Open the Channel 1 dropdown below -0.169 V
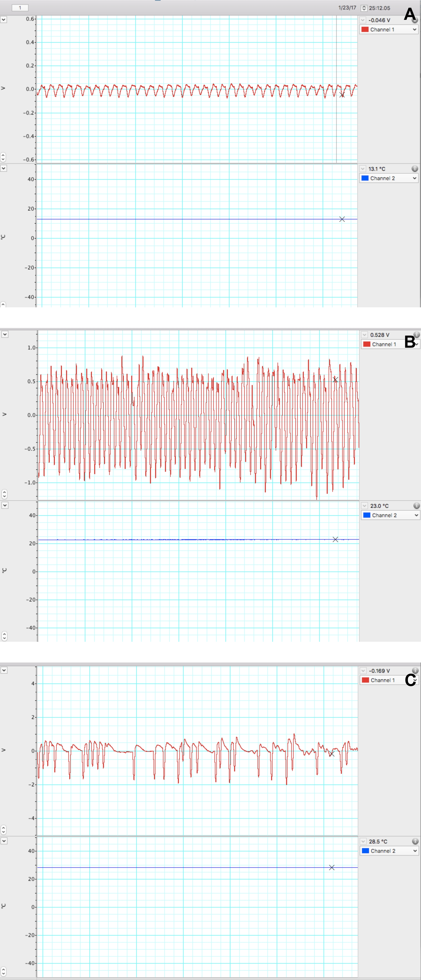Image resolution: width=421 pixels, height=980 pixels. point(389,680)
